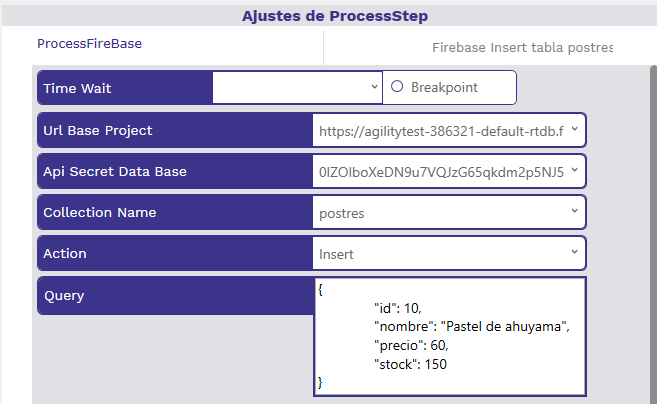
Task: Click inside the Query JSON text area
Action: 450,337
